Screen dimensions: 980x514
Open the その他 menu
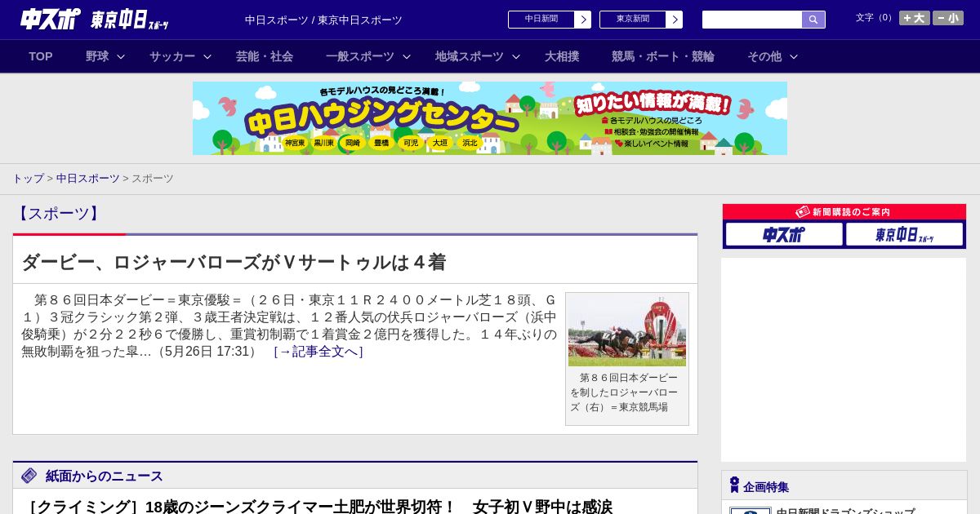[x=764, y=56]
